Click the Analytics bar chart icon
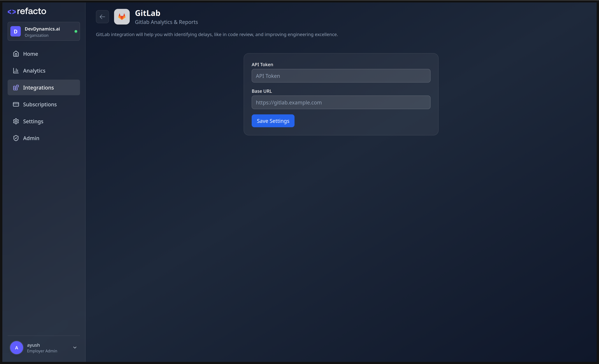This screenshot has height=364, width=599. (16, 71)
